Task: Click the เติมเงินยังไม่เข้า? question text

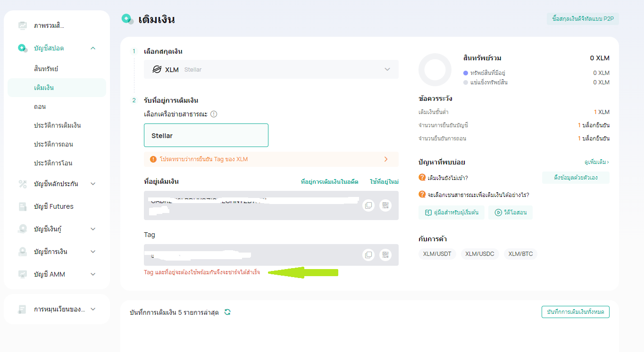Action: tap(448, 178)
